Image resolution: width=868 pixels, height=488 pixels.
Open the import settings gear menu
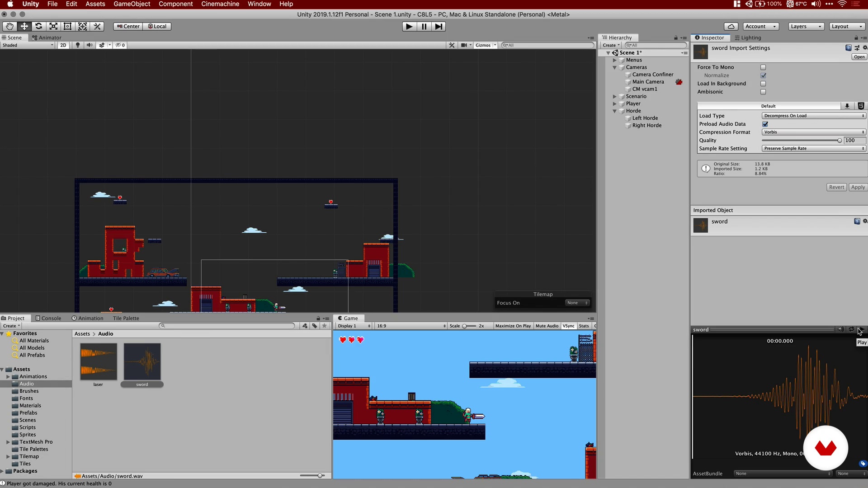[865, 48]
